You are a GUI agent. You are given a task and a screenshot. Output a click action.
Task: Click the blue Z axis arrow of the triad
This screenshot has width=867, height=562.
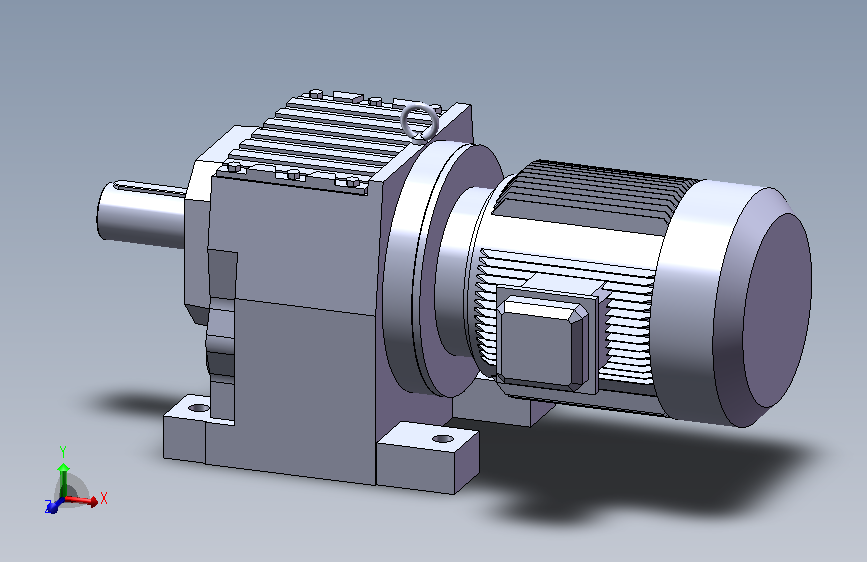pyautogui.click(x=54, y=506)
